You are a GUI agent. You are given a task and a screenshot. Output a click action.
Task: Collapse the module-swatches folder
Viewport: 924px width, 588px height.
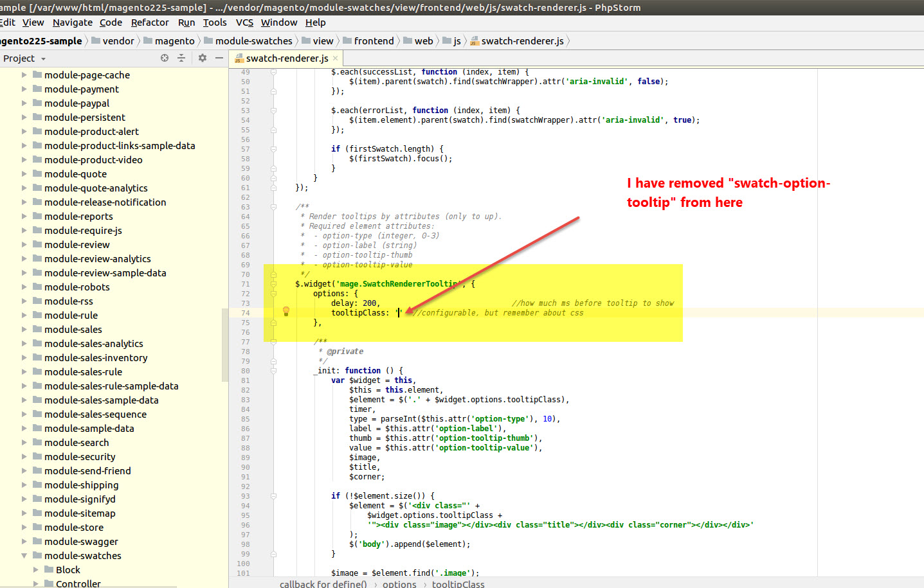pyautogui.click(x=24, y=555)
